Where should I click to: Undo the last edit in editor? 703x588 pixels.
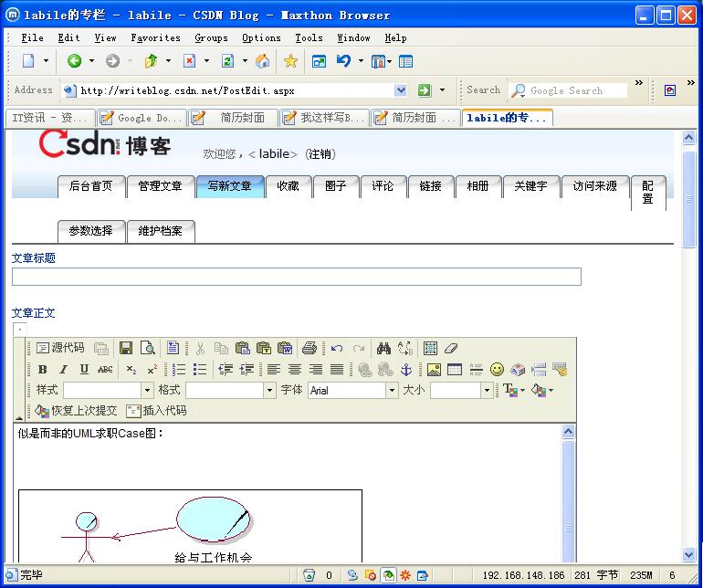[x=337, y=348]
